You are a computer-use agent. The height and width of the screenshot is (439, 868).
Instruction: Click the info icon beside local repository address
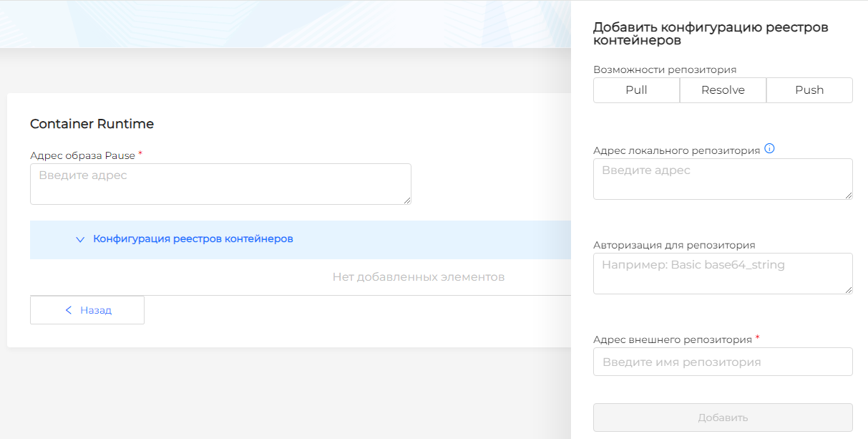[x=770, y=150]
